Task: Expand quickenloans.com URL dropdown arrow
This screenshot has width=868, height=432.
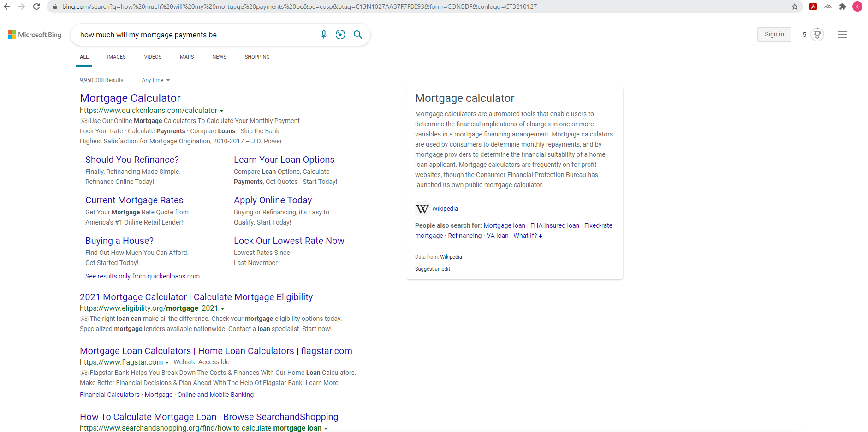Action: (x=222, y=111)
